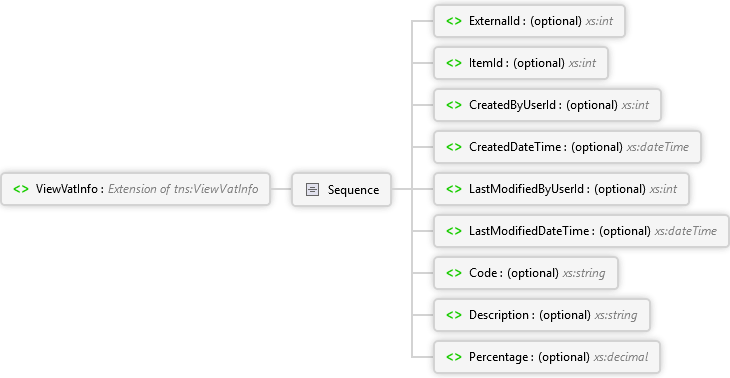730x378 pixels.
Task: Click the green element icon beside ViewVatInfo
Action: coord(21,189)
